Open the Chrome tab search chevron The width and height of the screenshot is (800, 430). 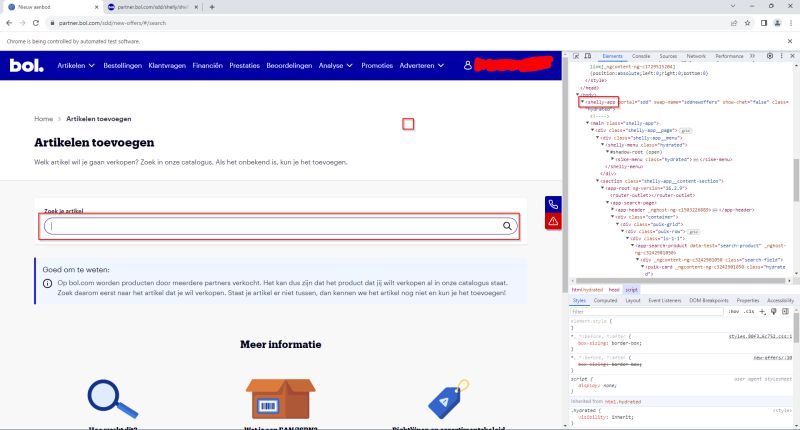coord(733,7)
